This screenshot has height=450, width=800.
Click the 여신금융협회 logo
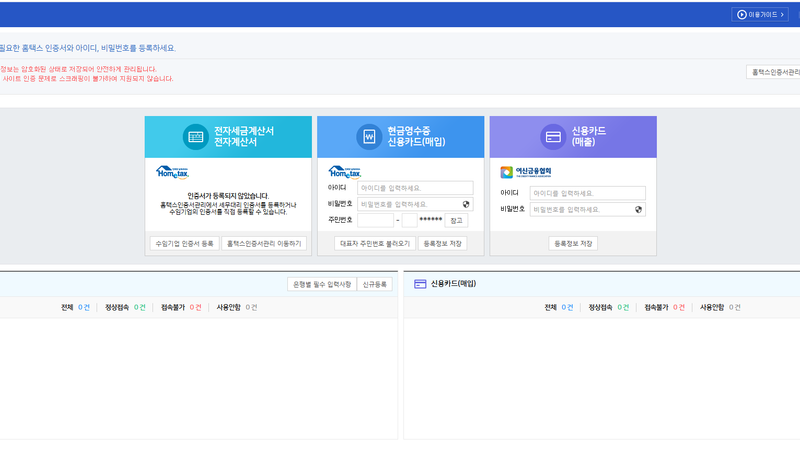526,172
